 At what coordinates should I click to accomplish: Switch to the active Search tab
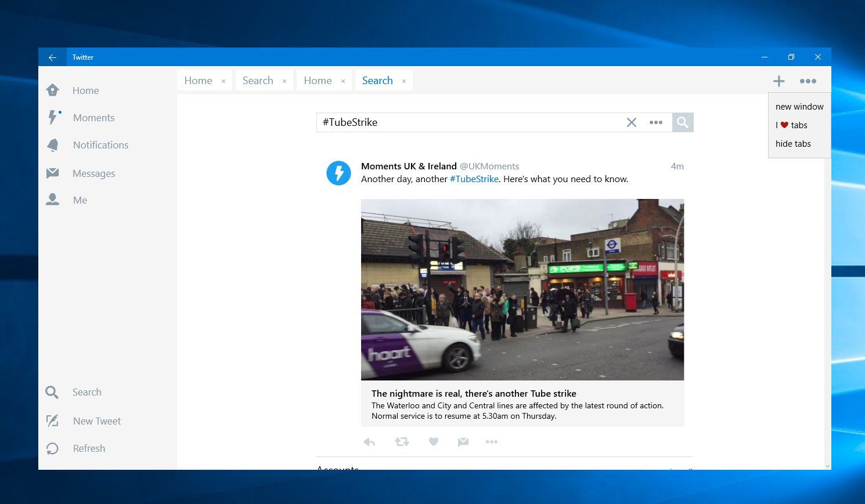377,80
